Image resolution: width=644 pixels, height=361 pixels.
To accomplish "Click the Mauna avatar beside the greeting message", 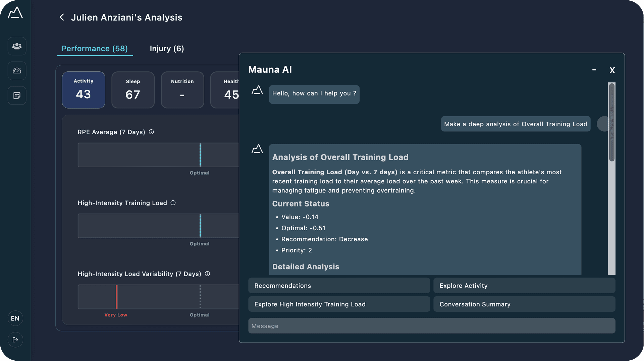I will point(257,90).
